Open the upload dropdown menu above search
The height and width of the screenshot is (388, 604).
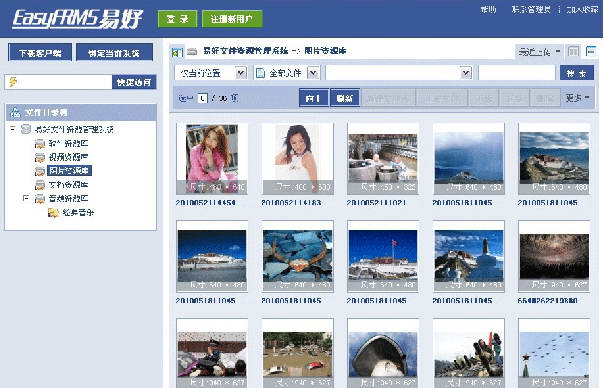click(x=539, y=52)
